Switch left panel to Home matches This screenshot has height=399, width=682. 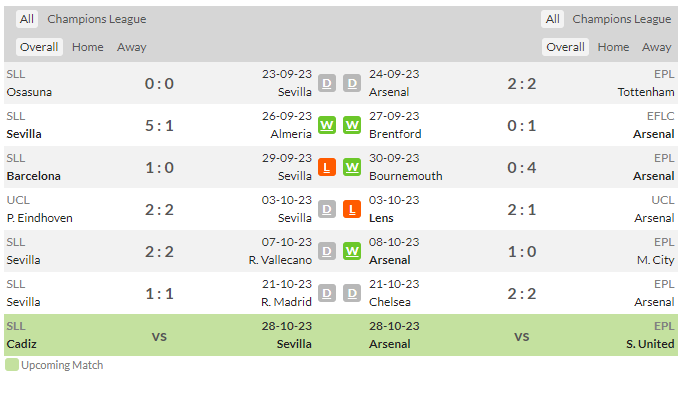click(87, 47)
